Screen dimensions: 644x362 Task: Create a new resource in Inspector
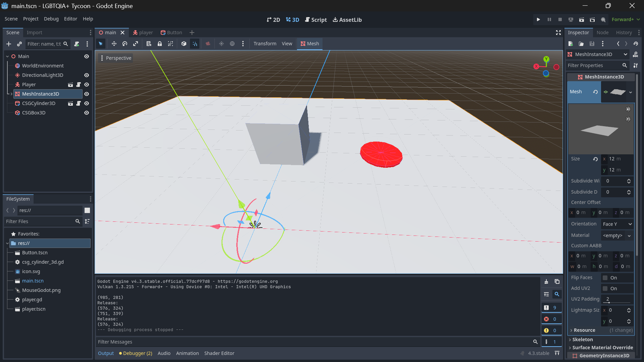[x=571, y=44]
